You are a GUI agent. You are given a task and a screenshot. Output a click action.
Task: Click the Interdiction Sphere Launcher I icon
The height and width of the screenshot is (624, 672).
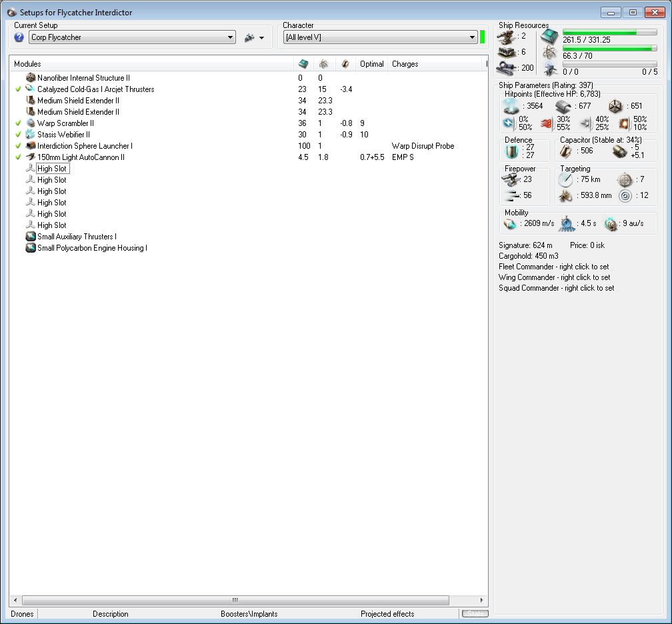click(x=31, y=146)
